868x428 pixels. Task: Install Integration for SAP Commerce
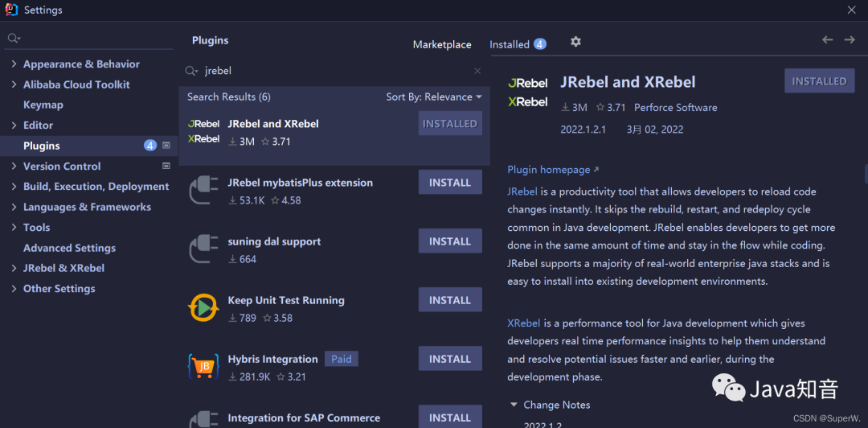click(x=450, y=417)
